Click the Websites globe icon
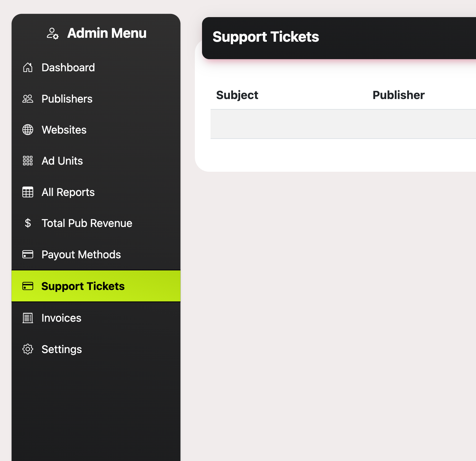Image resolution: width=476 pixels, height=461 pixels. (28, 130)
